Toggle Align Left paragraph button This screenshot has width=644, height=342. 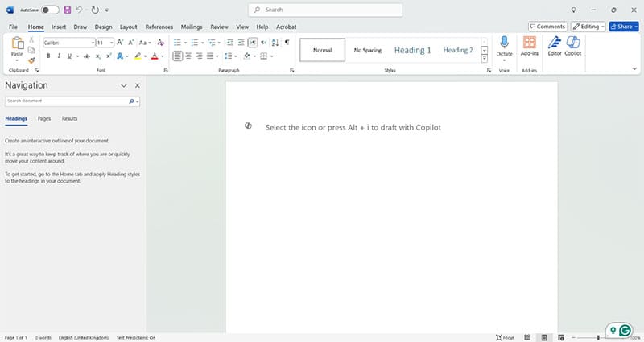click(x=177, y=56)
